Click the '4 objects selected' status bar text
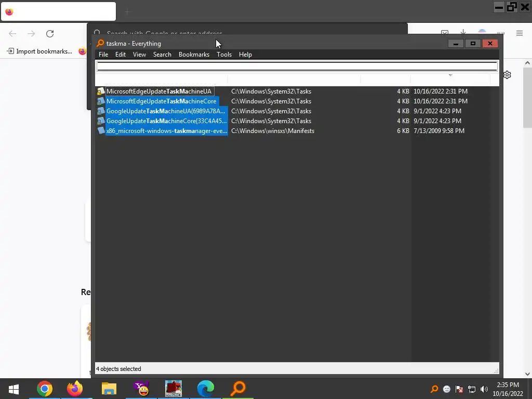The image size is (532, 399). click(x=118, y=369)
